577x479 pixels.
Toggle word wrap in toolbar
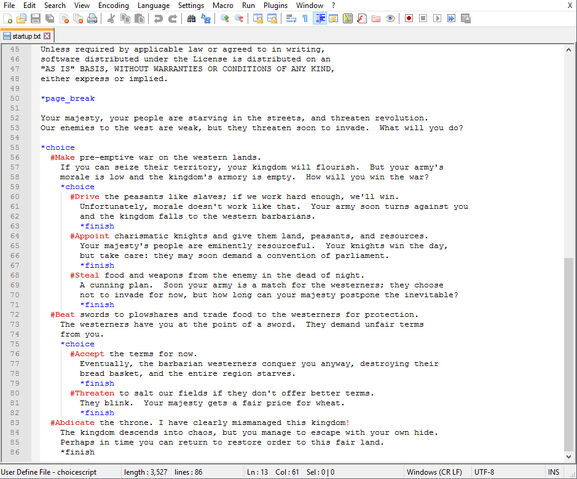[291, 18]
